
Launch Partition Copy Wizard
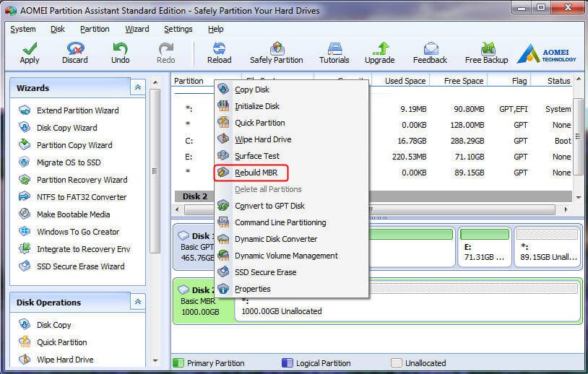[74, 145]
